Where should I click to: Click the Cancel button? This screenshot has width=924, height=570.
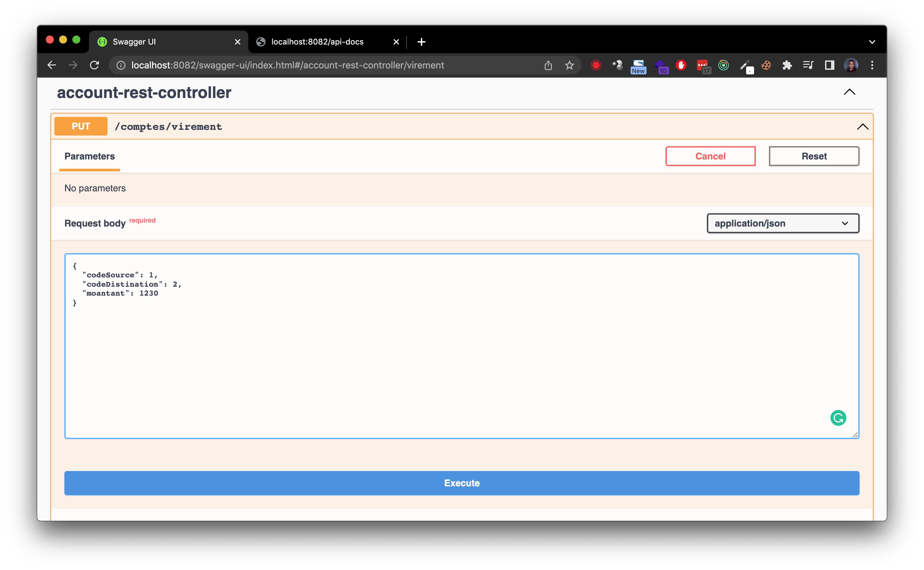710,156
